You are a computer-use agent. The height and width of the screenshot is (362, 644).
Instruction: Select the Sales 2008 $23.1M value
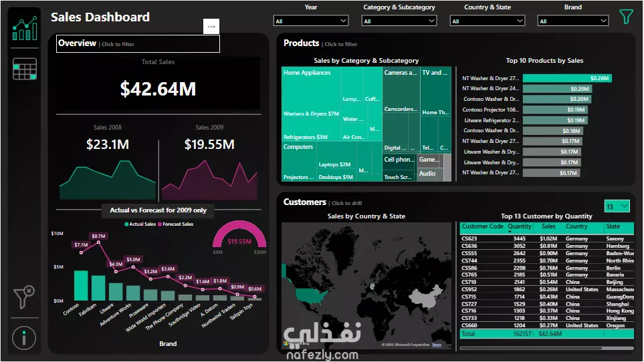(108, 144)
